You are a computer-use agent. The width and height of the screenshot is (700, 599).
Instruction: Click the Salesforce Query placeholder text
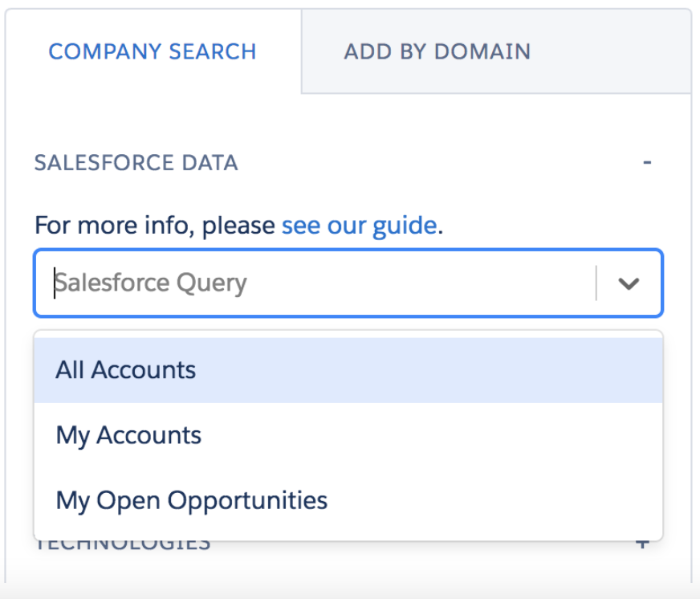click(x=150, y=283)
